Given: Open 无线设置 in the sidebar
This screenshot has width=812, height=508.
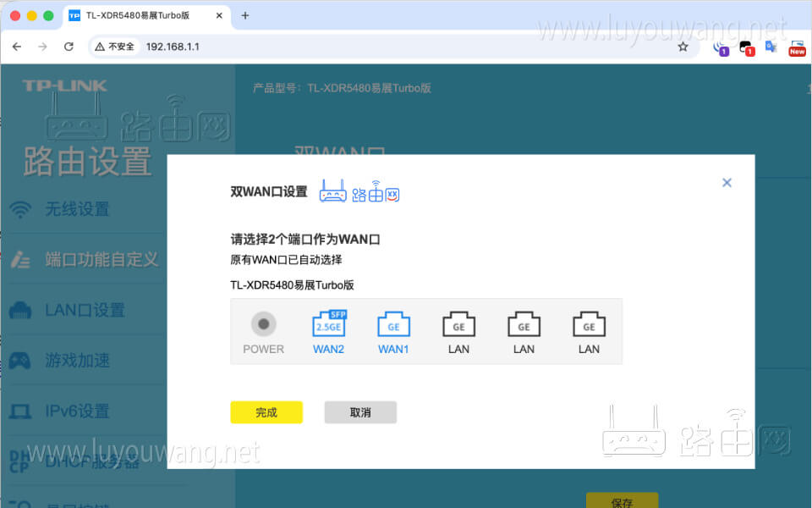Looking at the screenshot, I should (x=77, y=209).
